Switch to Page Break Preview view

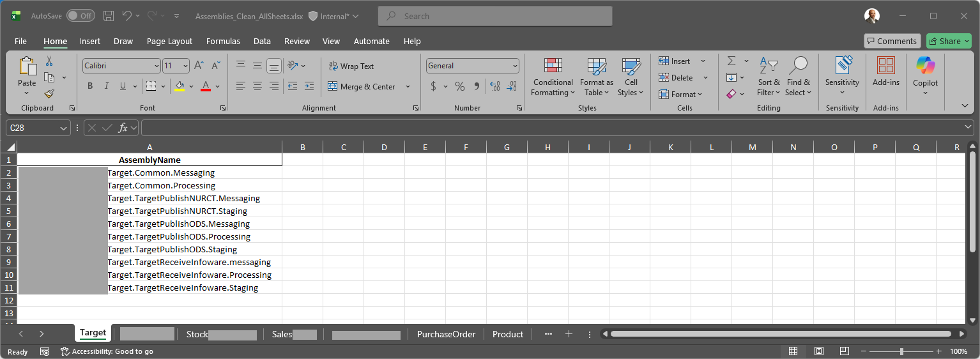(x=844, y=351)
